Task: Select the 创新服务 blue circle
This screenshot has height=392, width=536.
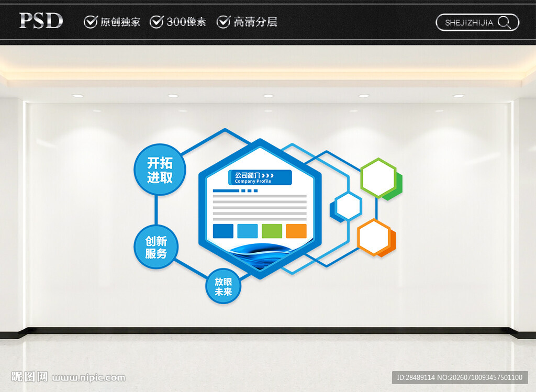Action: [x=156, y=247]
